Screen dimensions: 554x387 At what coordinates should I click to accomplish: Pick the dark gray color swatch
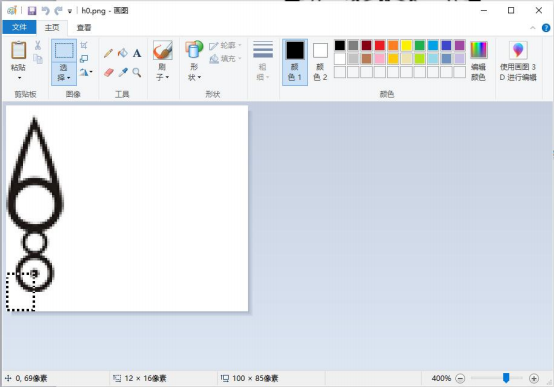point(353,45)
